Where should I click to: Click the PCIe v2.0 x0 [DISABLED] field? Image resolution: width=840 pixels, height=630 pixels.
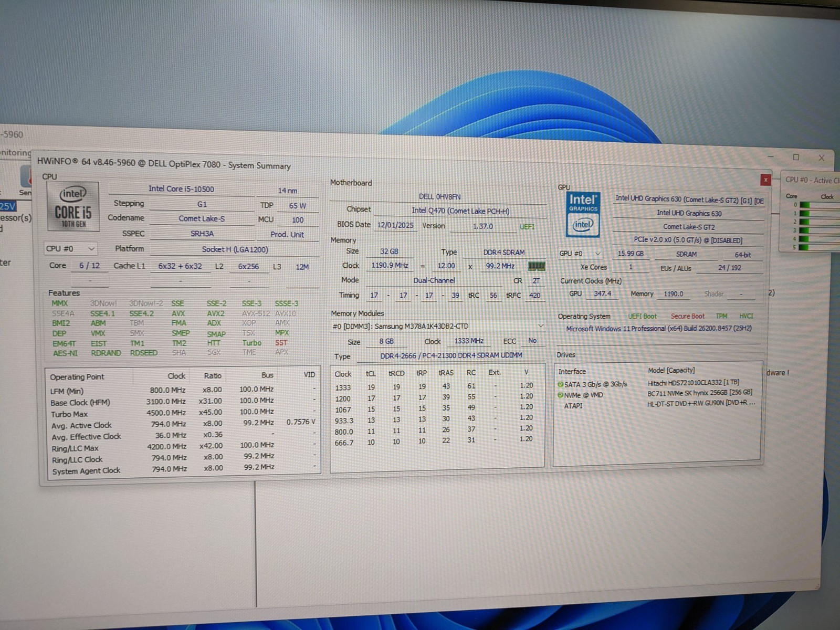point(688,240)
